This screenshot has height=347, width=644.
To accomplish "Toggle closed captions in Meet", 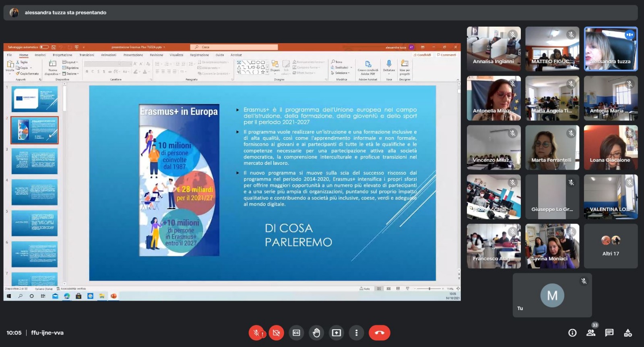I will (x=296, y=333).
